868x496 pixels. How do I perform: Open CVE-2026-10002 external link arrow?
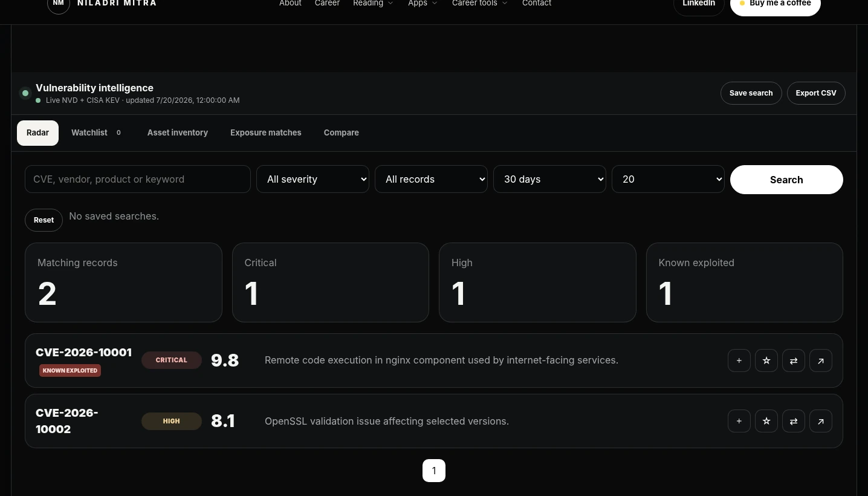click(x=820, y=421)
